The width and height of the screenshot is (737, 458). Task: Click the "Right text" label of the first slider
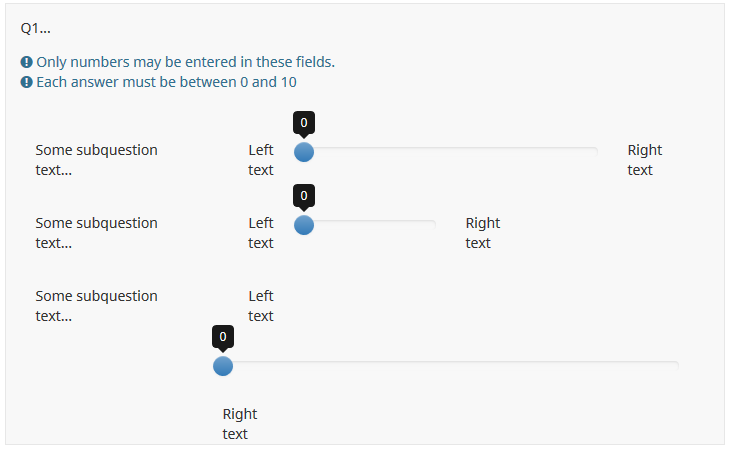[644, 160]
